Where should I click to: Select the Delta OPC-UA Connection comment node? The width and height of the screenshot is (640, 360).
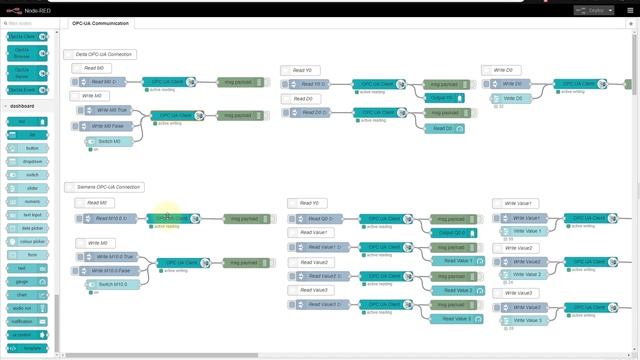100,54
